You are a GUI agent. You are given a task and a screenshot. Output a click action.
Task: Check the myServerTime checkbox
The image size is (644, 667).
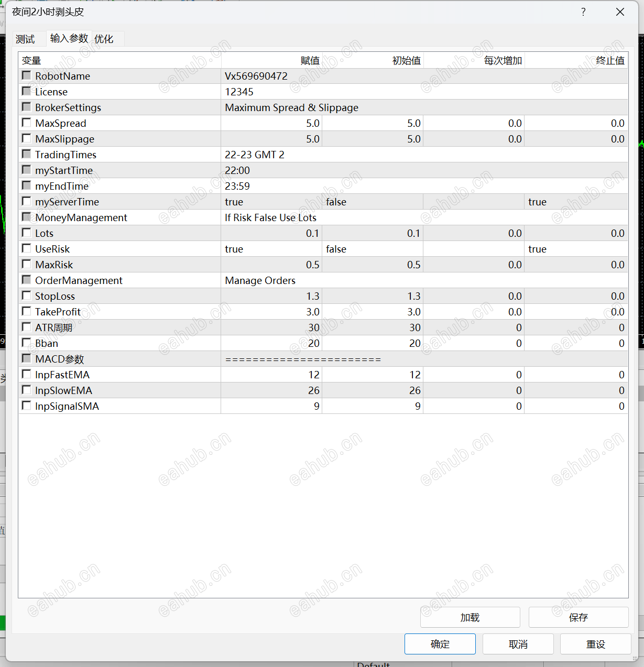(26, 201)
